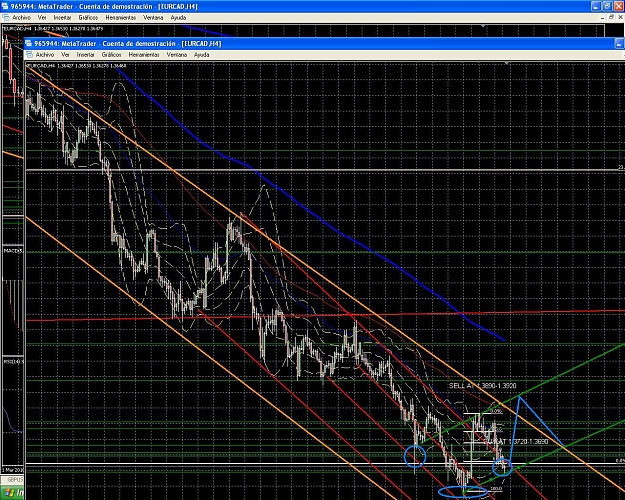The height and width of the screenshot is (500, 625).
Task: Open Ver menu in the outer MetaTrader window
Action: point(42,18)
